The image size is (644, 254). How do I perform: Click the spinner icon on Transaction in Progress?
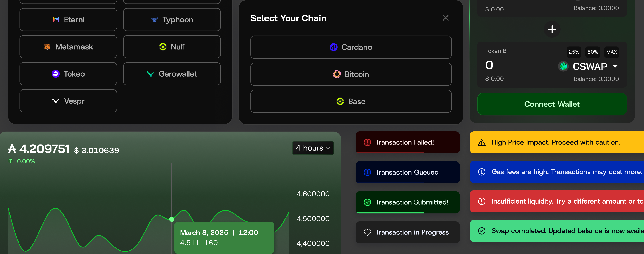click(367, 232)
